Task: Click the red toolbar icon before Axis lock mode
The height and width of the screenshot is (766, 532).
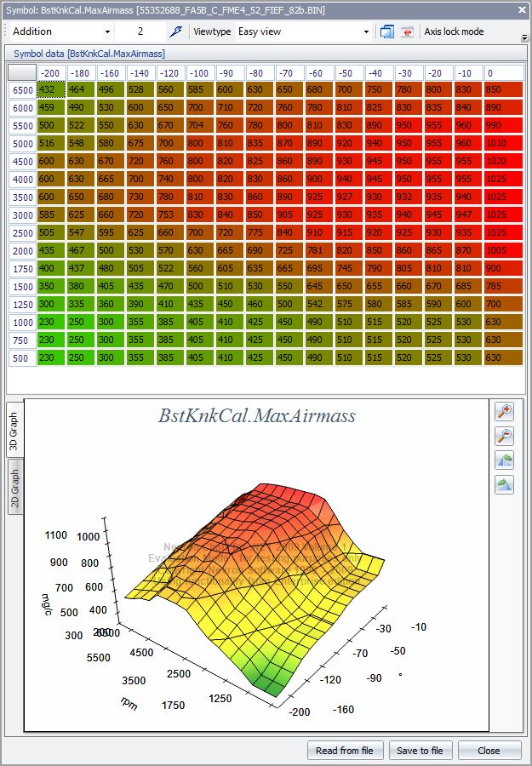Action: pos(407,31)
